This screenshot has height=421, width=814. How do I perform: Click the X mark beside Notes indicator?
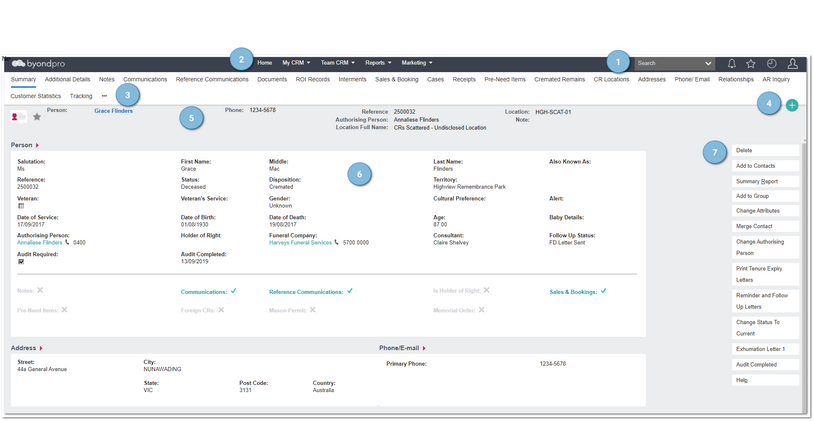[x=40, y=290]
